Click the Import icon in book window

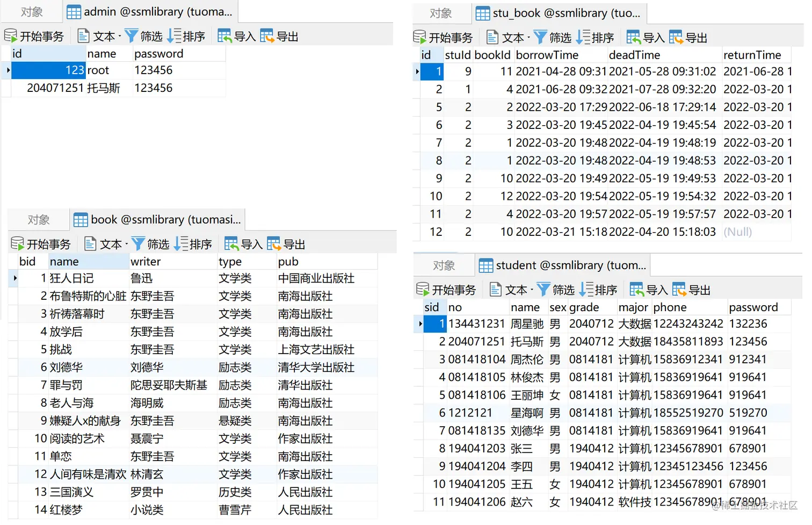(x=231, y=244)
